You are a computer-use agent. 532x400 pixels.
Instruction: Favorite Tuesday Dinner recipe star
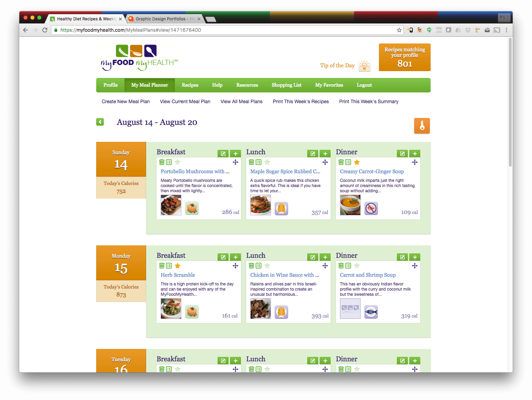[357, 369]
